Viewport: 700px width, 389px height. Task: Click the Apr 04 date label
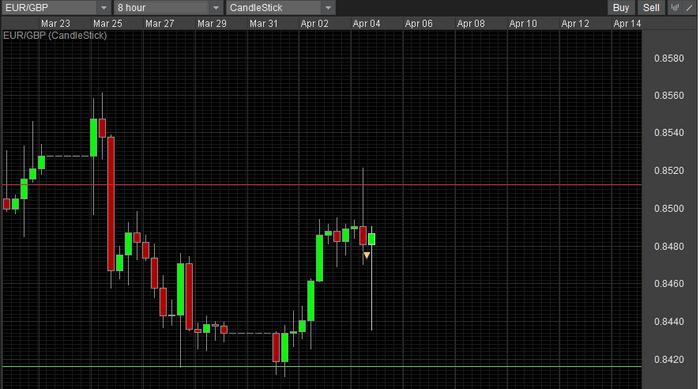point(367,24)
